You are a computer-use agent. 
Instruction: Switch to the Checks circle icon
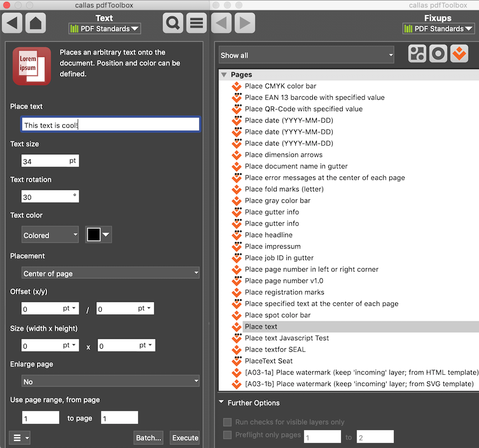coord(438,53)
